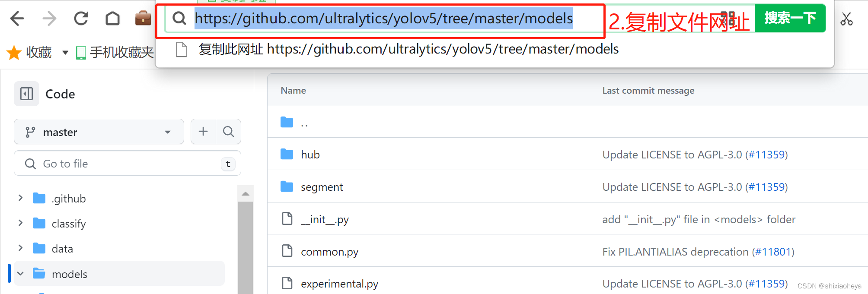
Task: Click the file tree search icon button
Action: pos(228,131)
